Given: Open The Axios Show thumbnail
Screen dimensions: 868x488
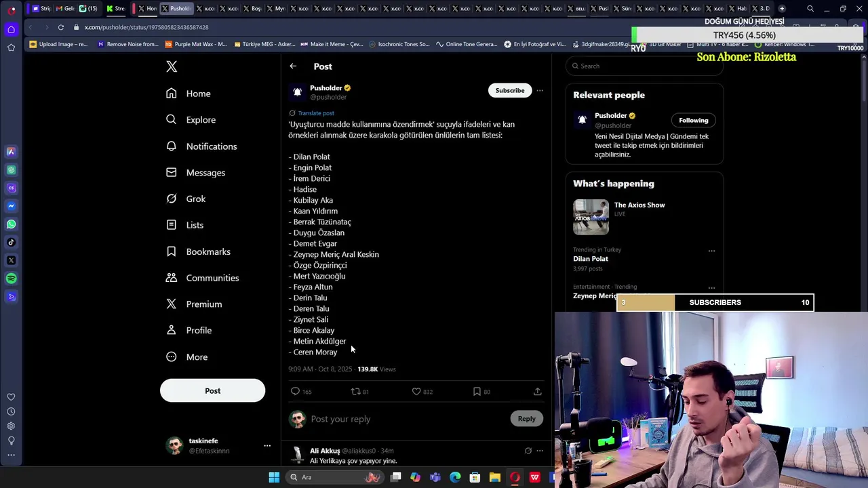Looking at the screenshot, I should point(591,216).
